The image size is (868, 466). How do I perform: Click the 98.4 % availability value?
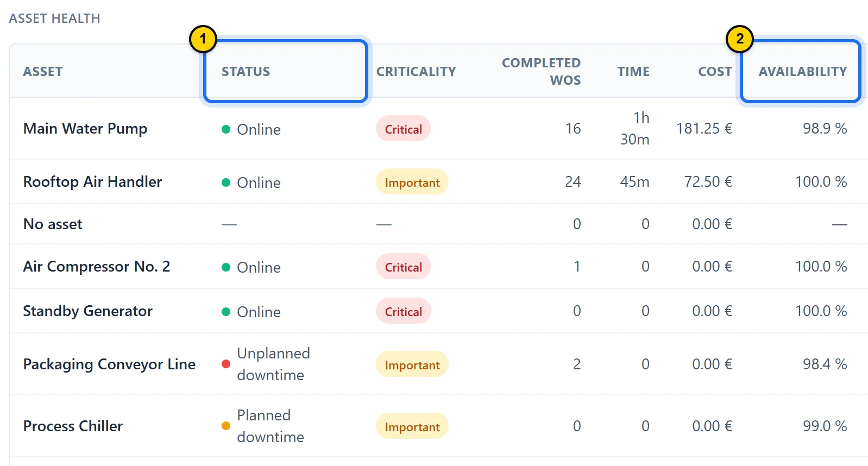click(x=825, y=364)
